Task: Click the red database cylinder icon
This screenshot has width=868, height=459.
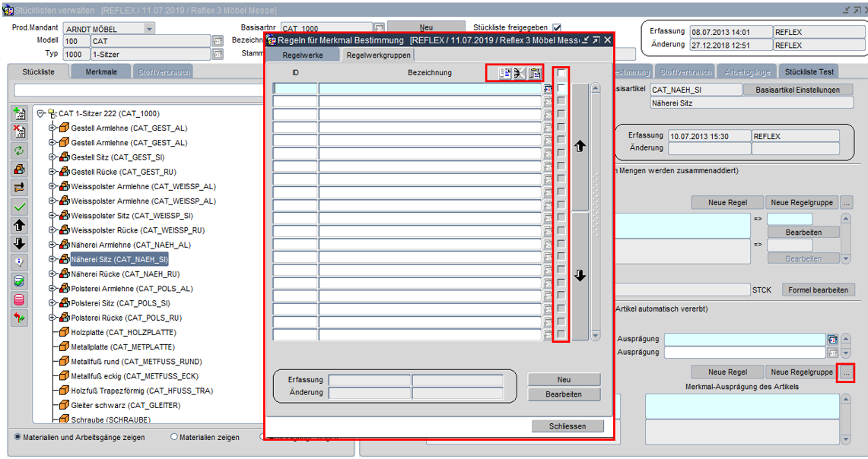Action: tap(20, 299)
